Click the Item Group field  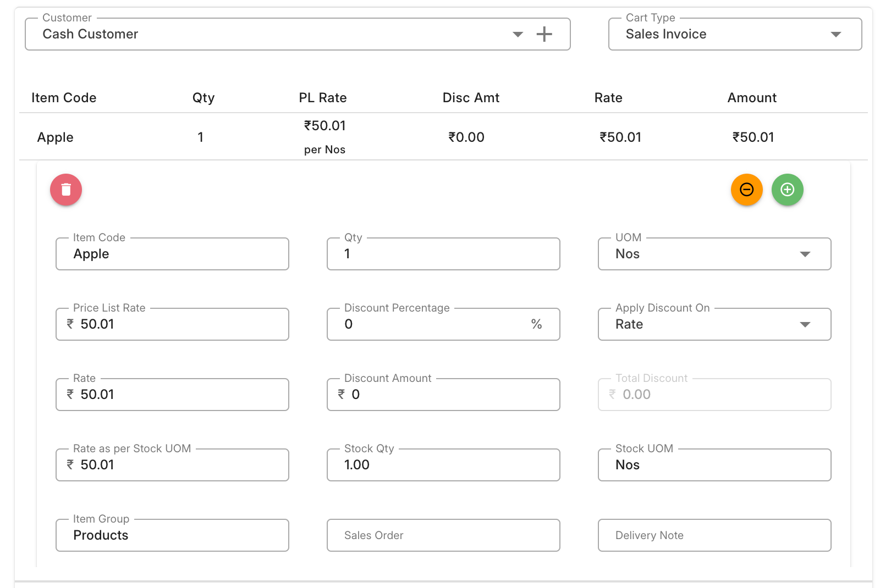[x=172, y=535]
